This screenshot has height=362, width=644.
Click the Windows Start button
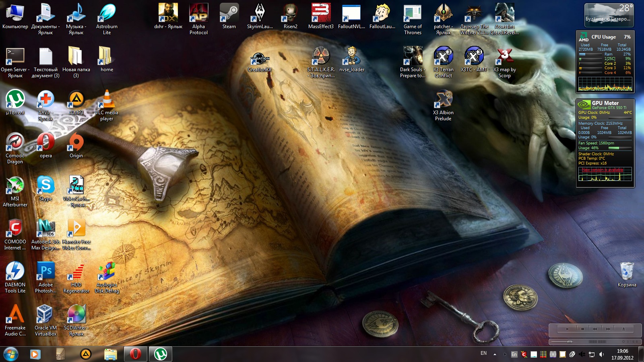[11, 354]
